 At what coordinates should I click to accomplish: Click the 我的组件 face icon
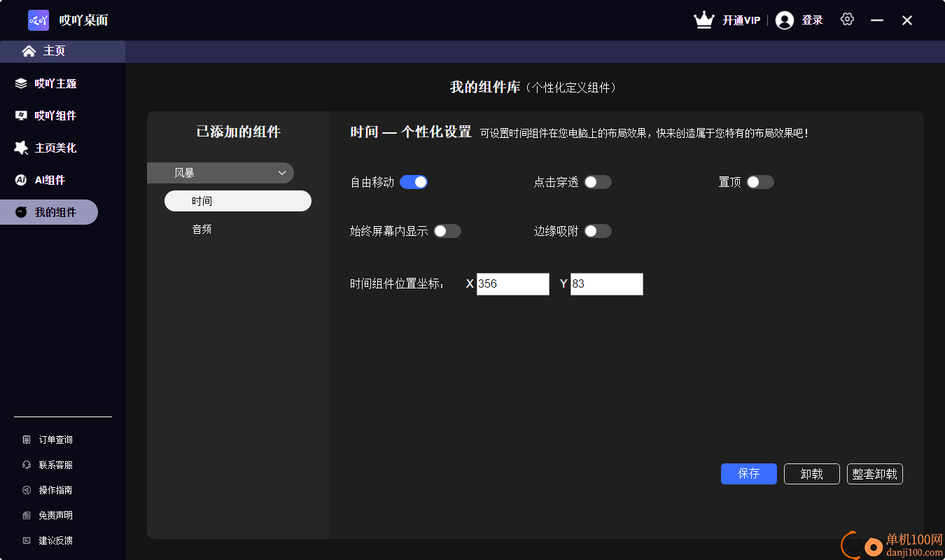point(21,212)
